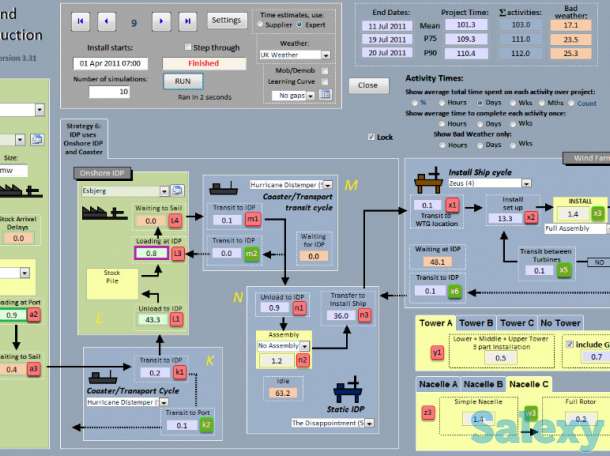Viewport: 610px width, 456px height.
Task: Click the y1 tower marker
Action: point(437,353)
